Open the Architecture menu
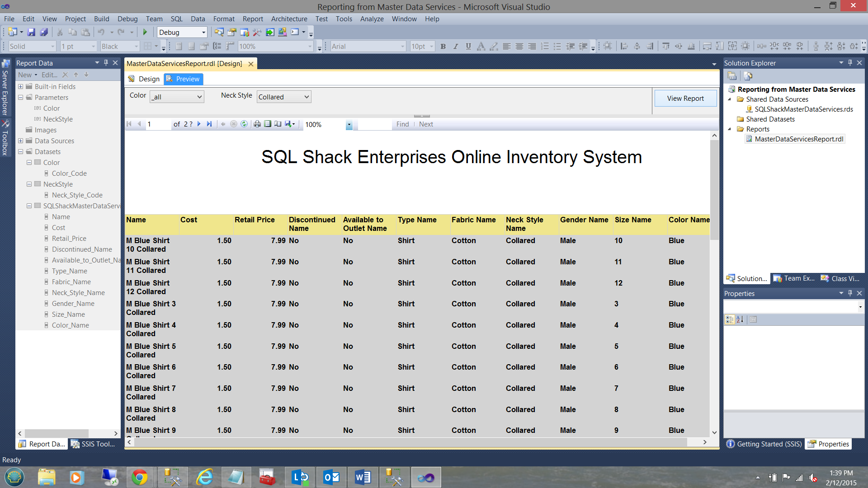868x488 pixels. (289, 19)
